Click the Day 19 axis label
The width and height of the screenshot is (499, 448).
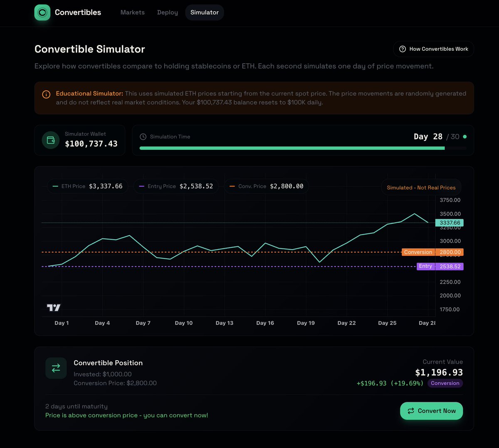[306, 323]
